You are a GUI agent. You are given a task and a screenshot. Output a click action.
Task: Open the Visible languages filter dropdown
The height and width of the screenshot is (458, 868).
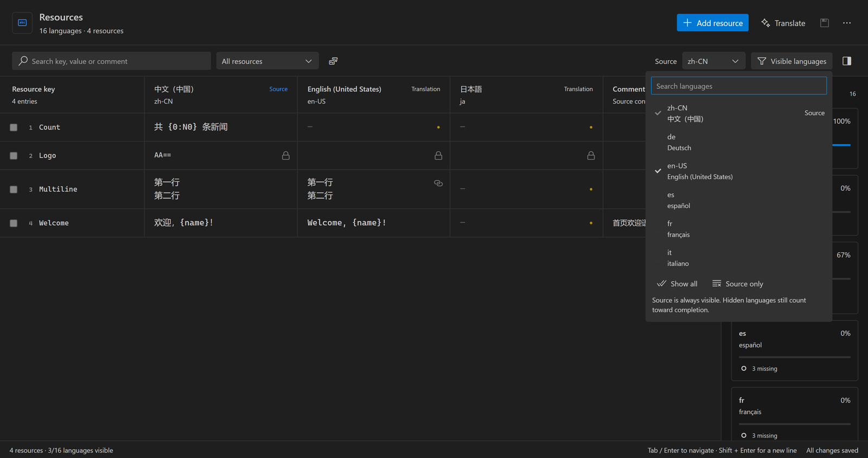point(792,61)
